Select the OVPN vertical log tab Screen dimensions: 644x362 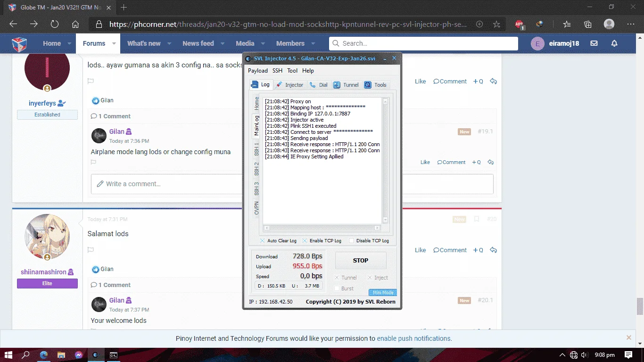(256, 208)
